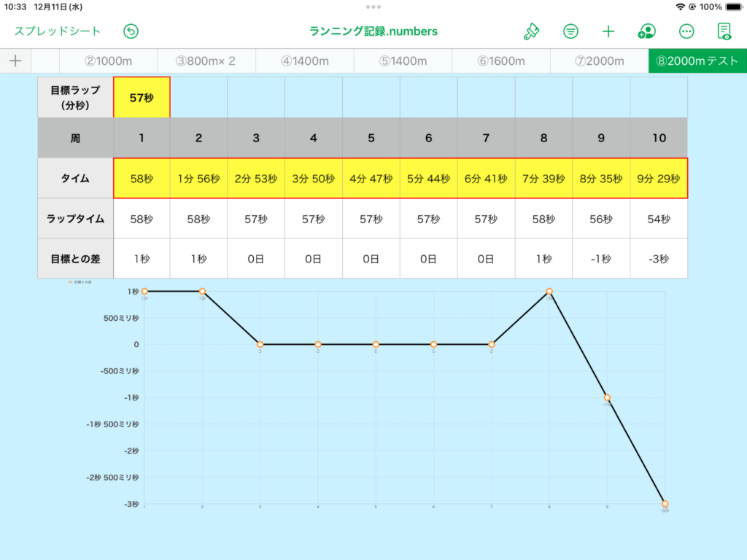Select the 5分 44秒 time cell

[x=429, y=179]
